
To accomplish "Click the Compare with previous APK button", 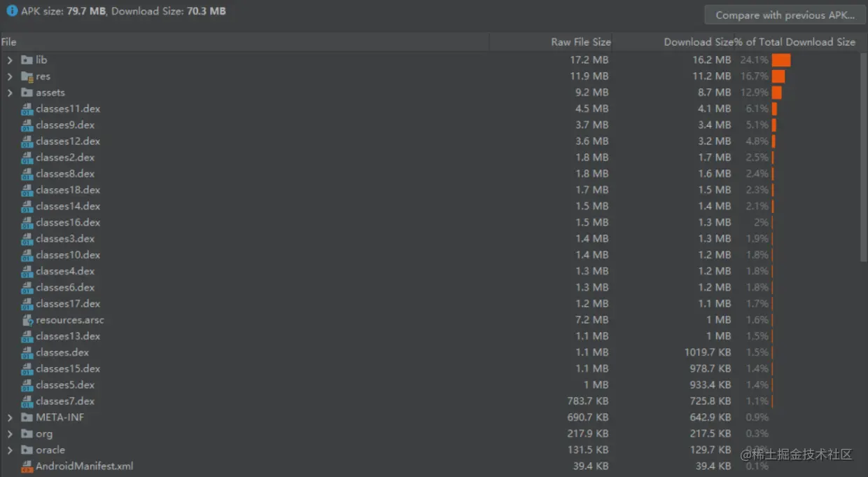I will coord(785,15).
